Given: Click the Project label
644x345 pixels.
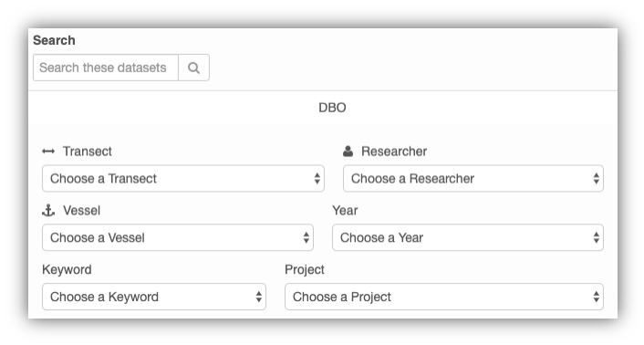Looking at the screenshot, I should [x=305, y=270].
